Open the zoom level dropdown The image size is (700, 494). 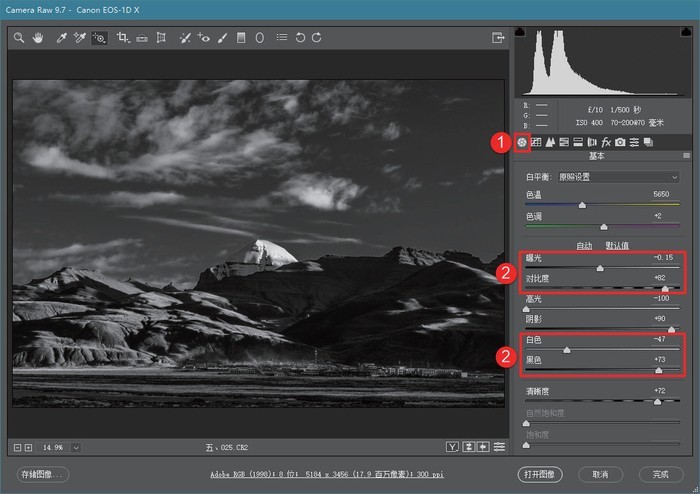coord(76,447)
